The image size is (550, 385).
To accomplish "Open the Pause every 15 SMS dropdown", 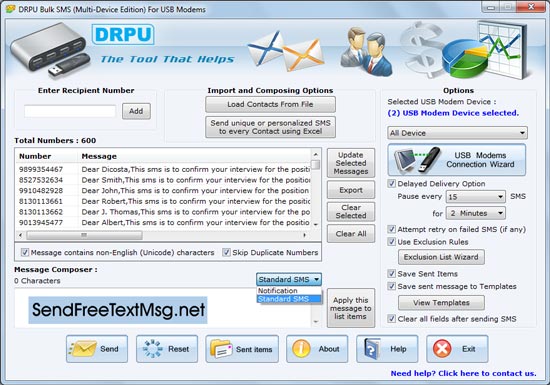I will point(475,197).
